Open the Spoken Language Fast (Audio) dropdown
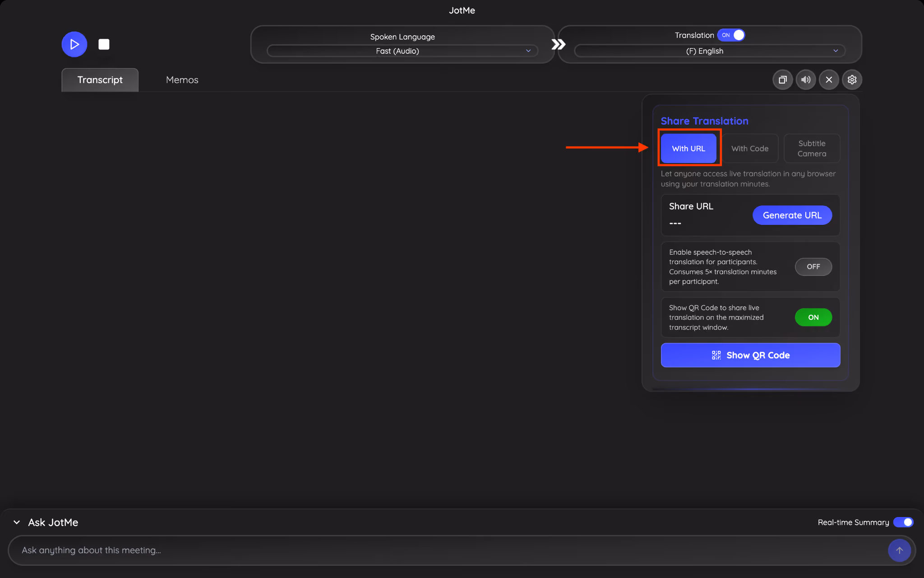The width and height of the screenshot is (924, 578). (x=402, y=51)
